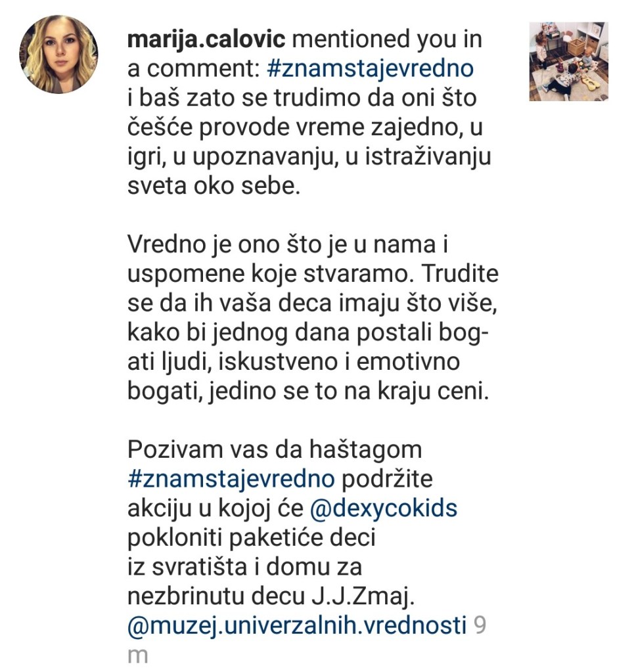The width and height of the screenshot is (636, 672).
Task: Tap the line 'bogati, jedino se to na kraju ceni.'
Action: pyautogui.click(x=308, y=391)
